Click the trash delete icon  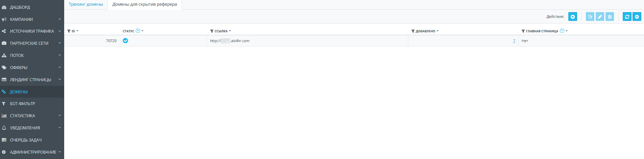pos(610,17)
